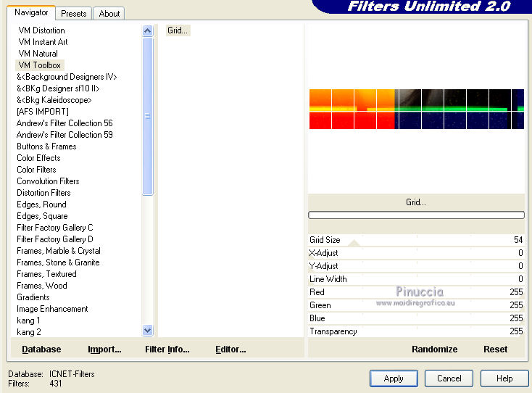Select Buttons & Frames category
Viewport: 532px width, 393px height.
click(x=46, y=146)
